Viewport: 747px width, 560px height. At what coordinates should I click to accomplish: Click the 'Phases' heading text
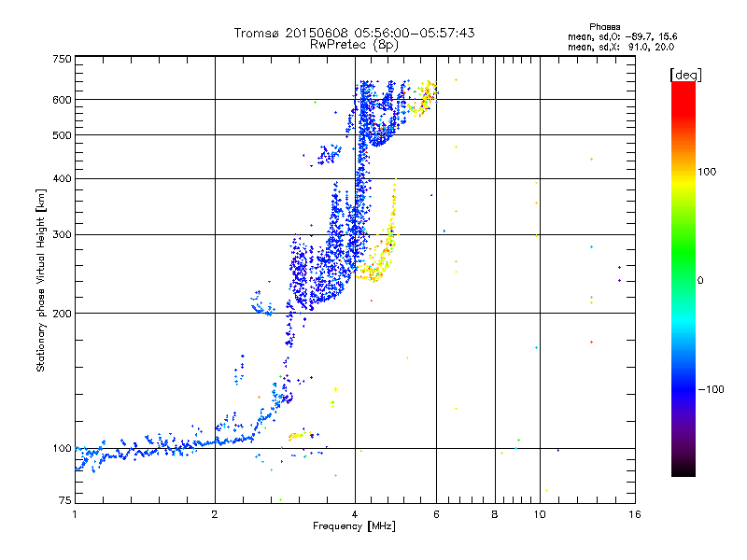coord(604,27)
